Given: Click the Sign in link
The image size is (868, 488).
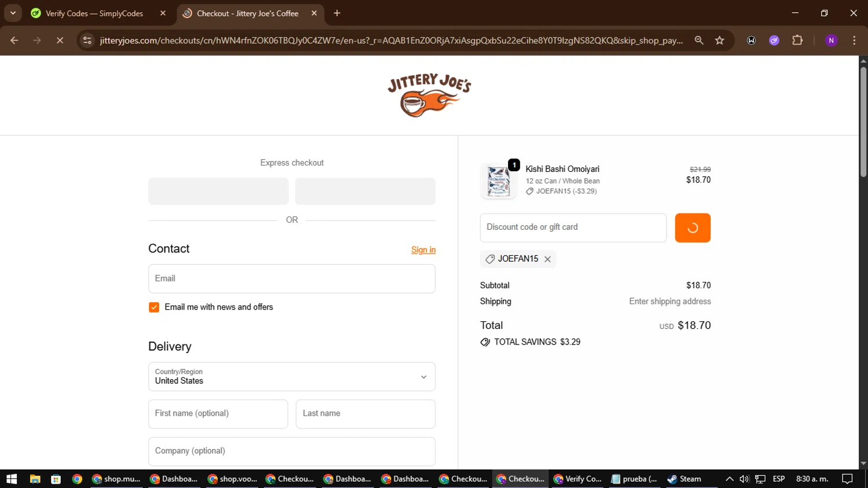Looking at the screenshot, I should [x=423, y=250].
